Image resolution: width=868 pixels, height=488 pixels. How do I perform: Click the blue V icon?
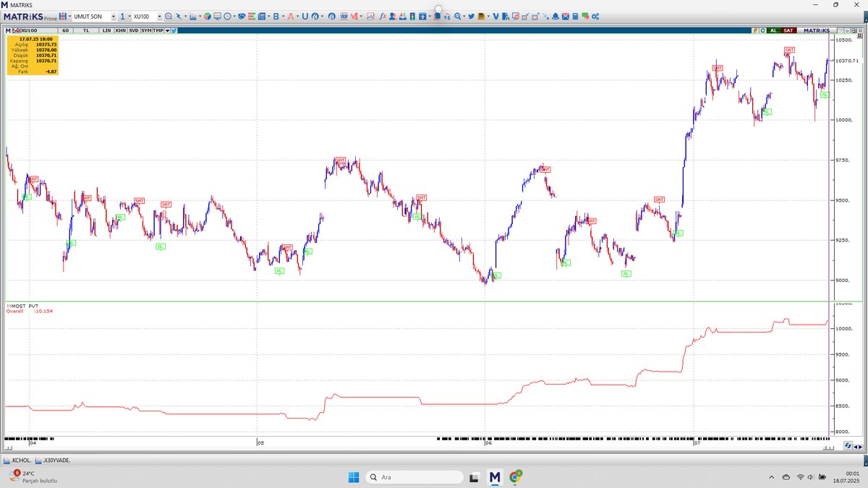point(495,16)
